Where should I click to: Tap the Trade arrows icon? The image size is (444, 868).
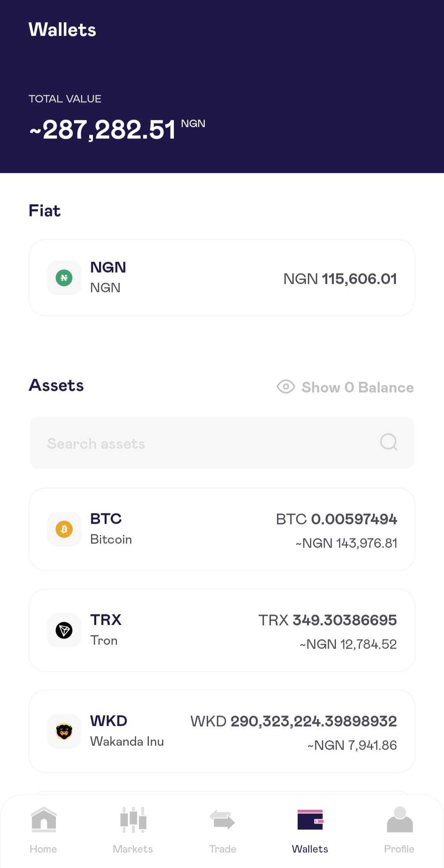pos(222,820)
